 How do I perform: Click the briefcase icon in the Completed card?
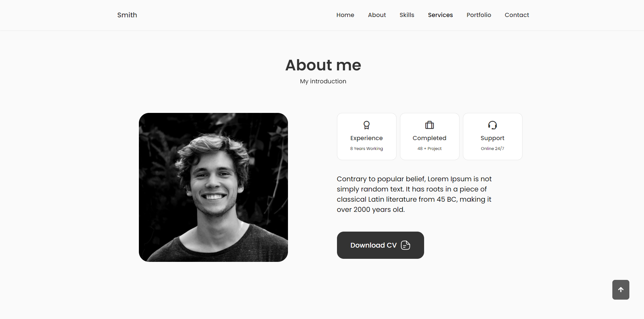[430, 125]
